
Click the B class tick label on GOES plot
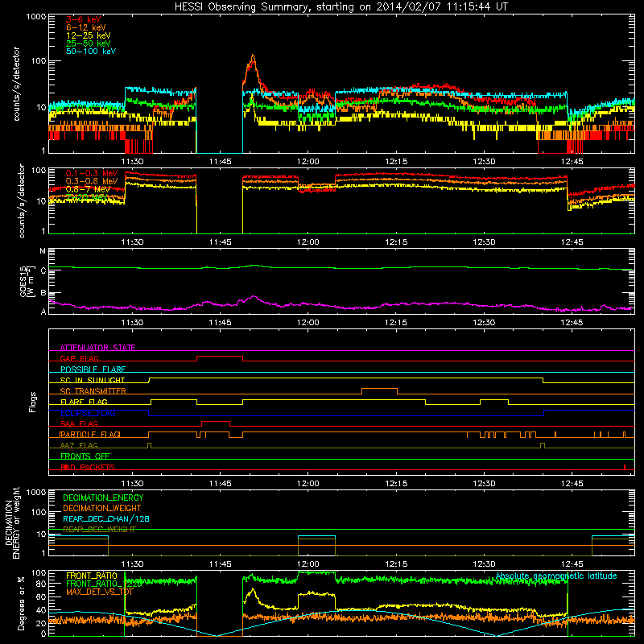click(x=43, y=293)
